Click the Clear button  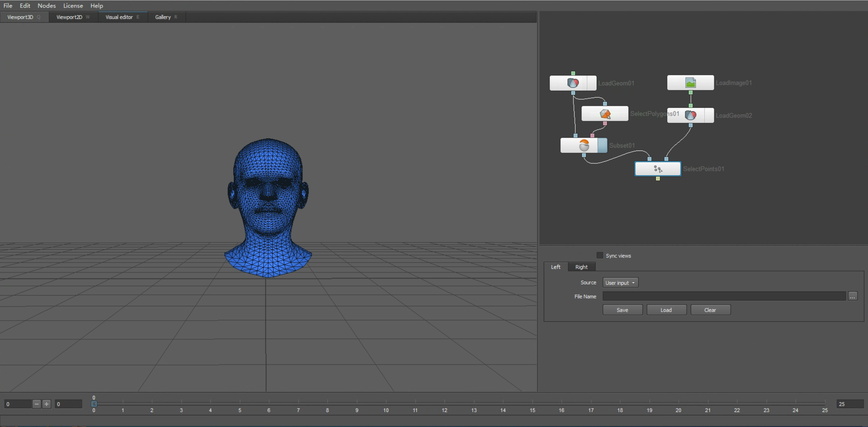[x=710, y=310]
